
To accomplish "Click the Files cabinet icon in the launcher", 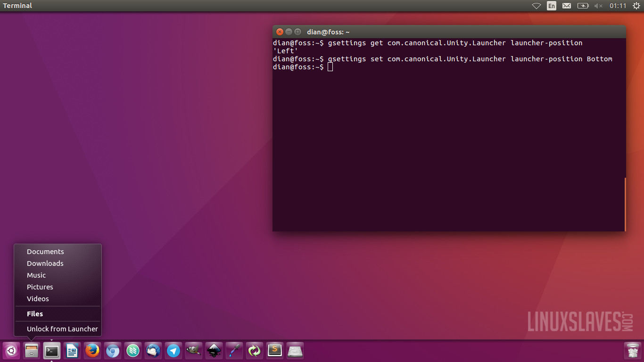I will tap(32, 351).
